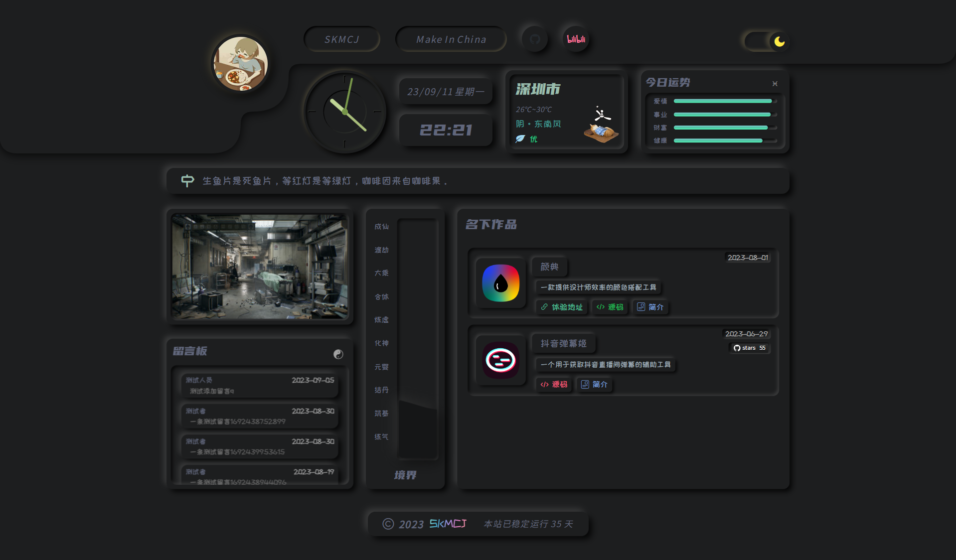Click the Make In China pill
This screenshot has height=560, width=956.
coord(451,39)
